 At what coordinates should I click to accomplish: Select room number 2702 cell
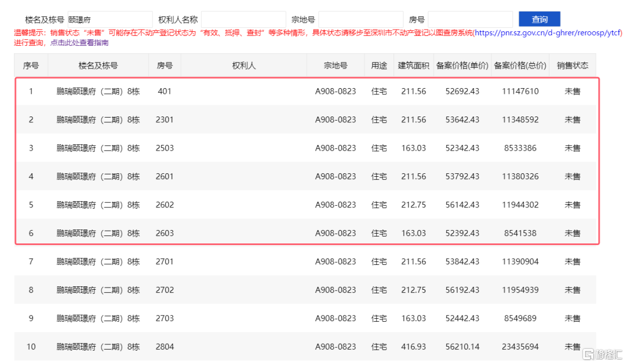(x=165, y=290)
